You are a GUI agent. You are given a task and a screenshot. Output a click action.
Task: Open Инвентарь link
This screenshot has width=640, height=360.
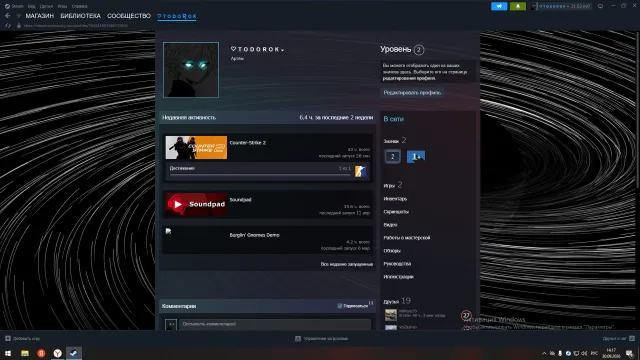tap(395, 199)
